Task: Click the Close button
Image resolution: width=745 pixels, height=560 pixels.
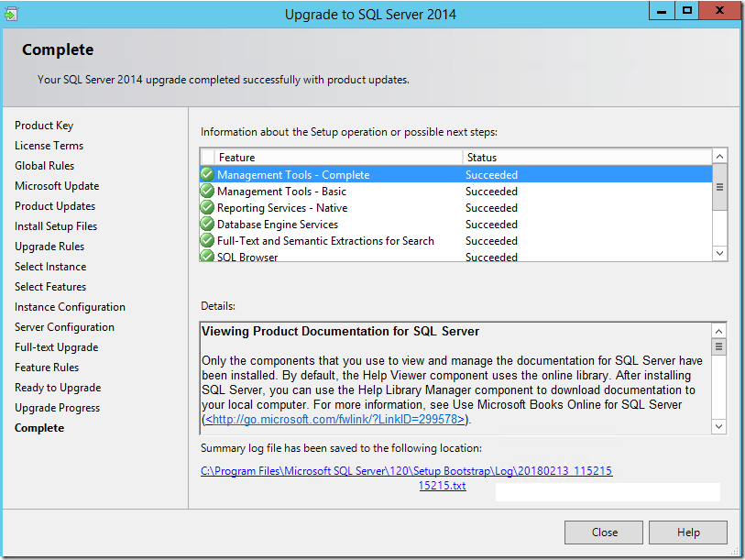Action: click(x=603, y=533)
